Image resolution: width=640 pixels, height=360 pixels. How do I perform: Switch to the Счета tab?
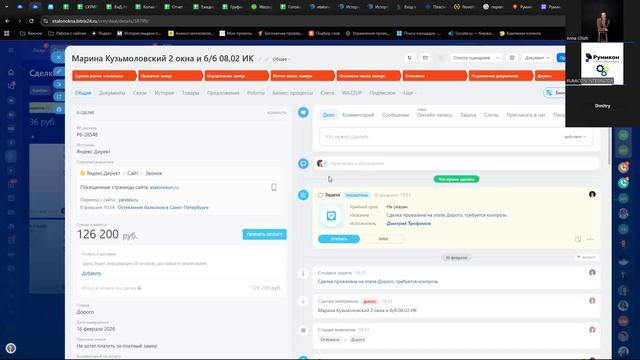[x=327, y=93]
